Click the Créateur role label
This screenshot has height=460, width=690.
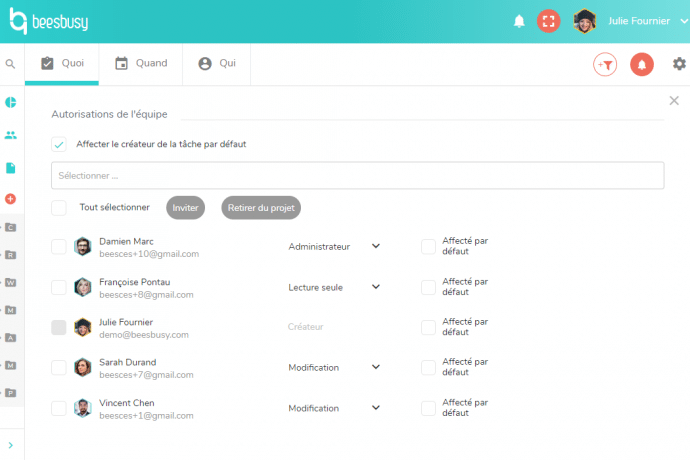click(305, 327)
